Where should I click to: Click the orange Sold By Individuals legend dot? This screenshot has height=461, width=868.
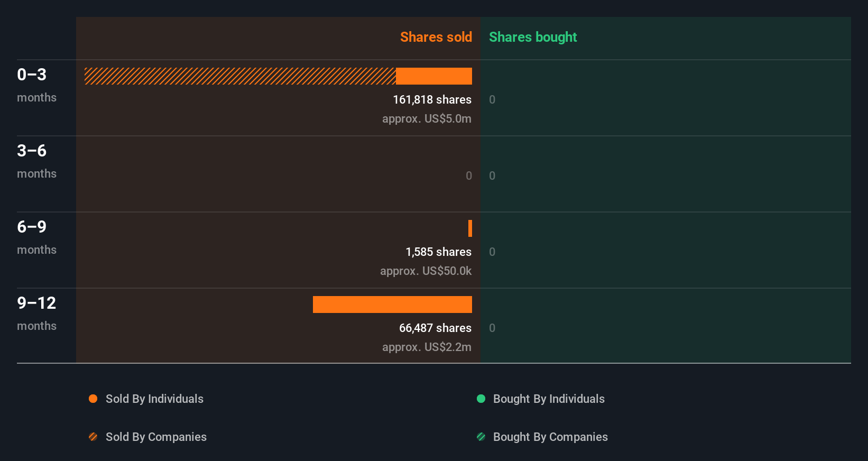93,399
